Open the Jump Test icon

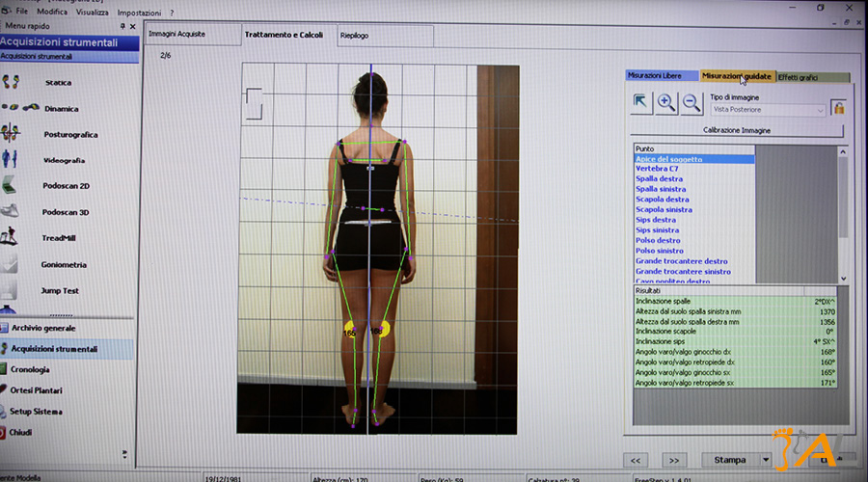[x=9, y=289]
